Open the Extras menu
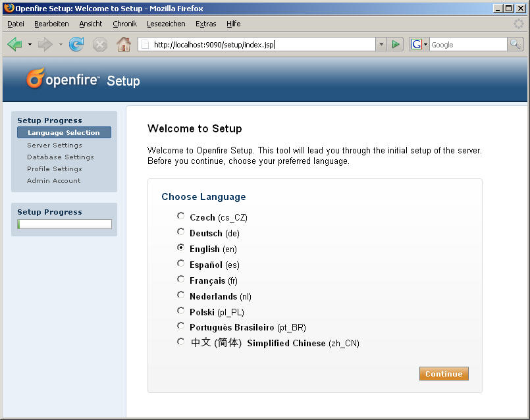The width and height of the screenshot is (530, 420). [x=205, y=24]
